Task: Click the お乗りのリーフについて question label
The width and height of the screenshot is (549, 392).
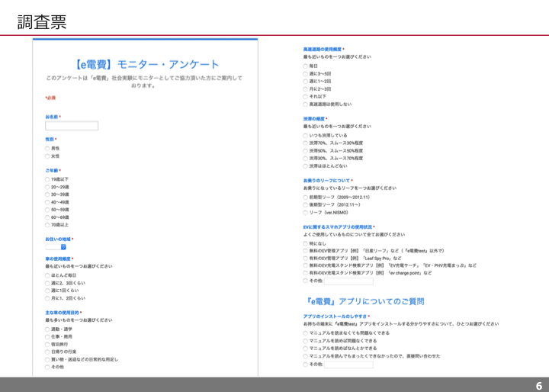Action: [326, 181]
